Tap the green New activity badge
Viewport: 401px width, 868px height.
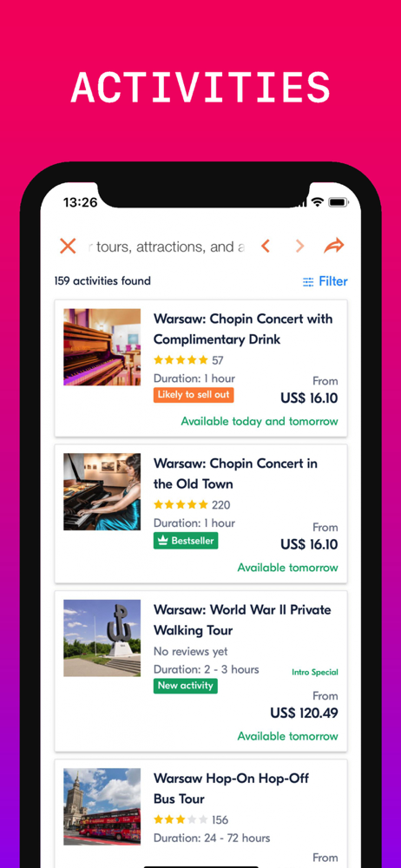pyautogui.click(x=186, y=686)
